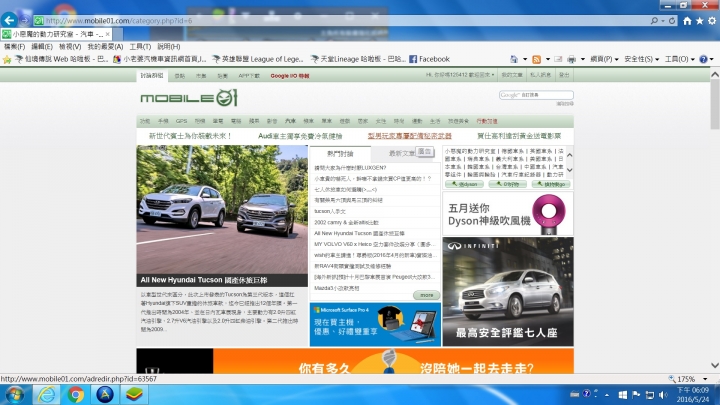The height and width of the screenshot is (405, 720).
Task: Open the Infiniti SUV advertisement
Action: pyautogui.click(x=508, y=292)
